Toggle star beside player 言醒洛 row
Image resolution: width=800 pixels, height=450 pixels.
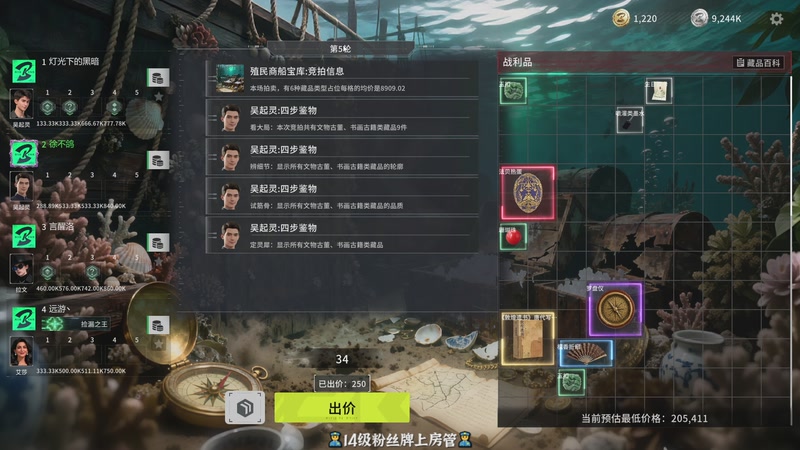[x=159, y=261]
